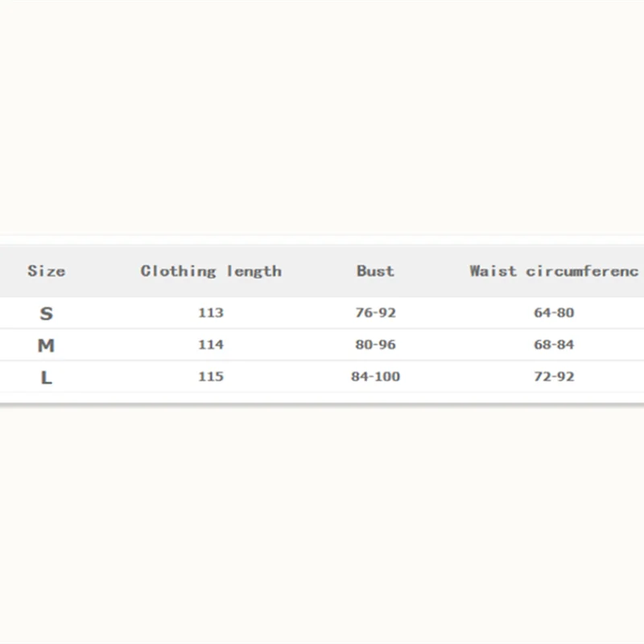Click the Clothing length column header

[211, 271]
